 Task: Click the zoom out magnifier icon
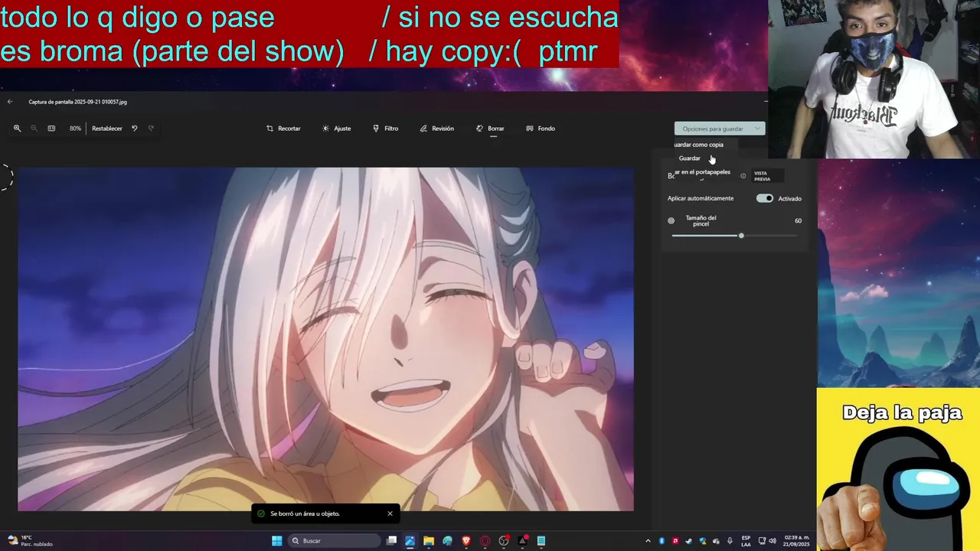(34, 129)
